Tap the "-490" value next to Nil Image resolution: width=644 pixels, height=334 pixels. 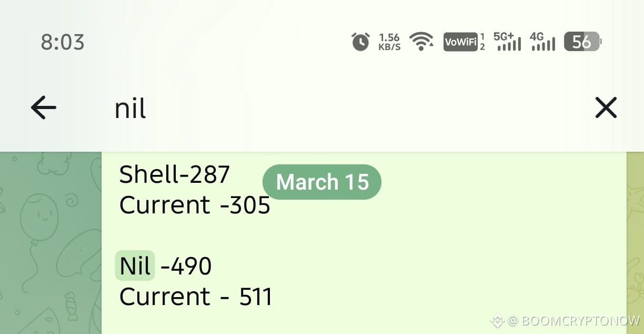[186, 267]
